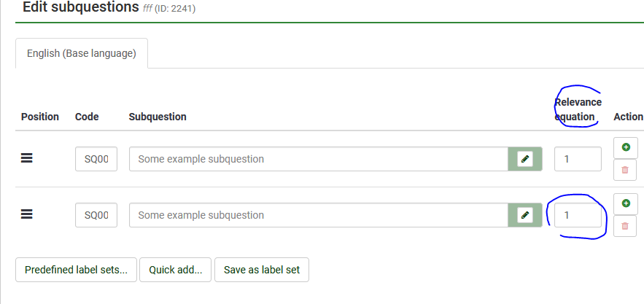The image size is (644, 304).
Task: Select first row's relevance equation field
Action: click(x=578, y=159)
